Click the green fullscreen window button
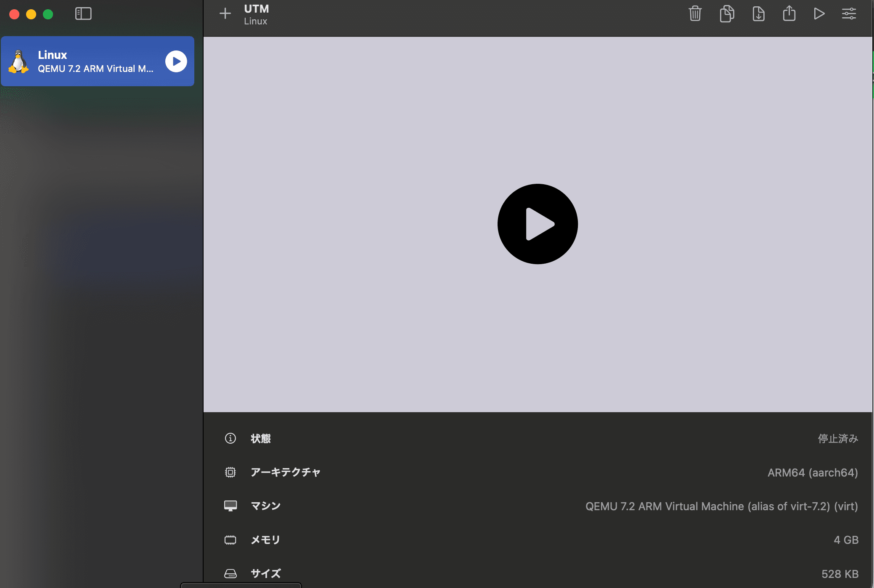874x588 pixels. [48, 14]
